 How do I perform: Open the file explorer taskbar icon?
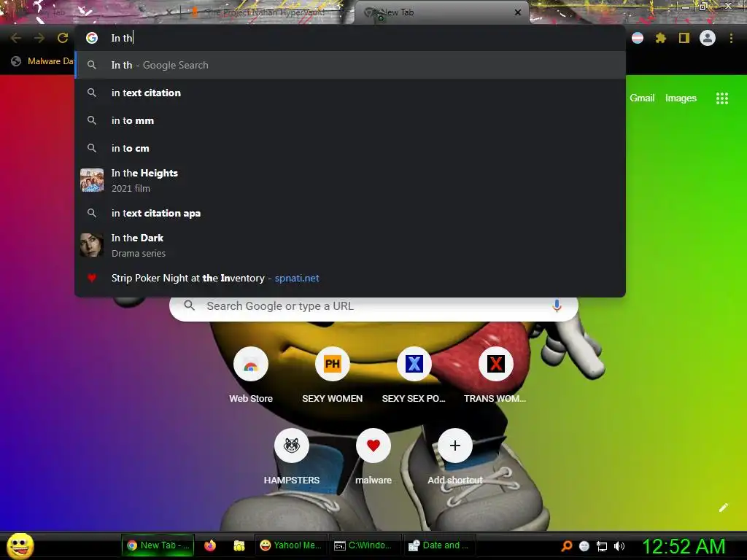click(239, 545)
